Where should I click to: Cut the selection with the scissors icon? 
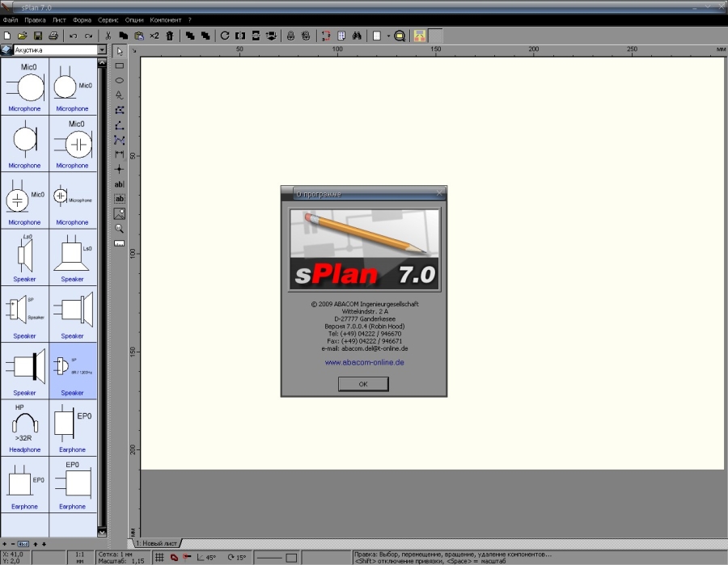tap(108, 36)
